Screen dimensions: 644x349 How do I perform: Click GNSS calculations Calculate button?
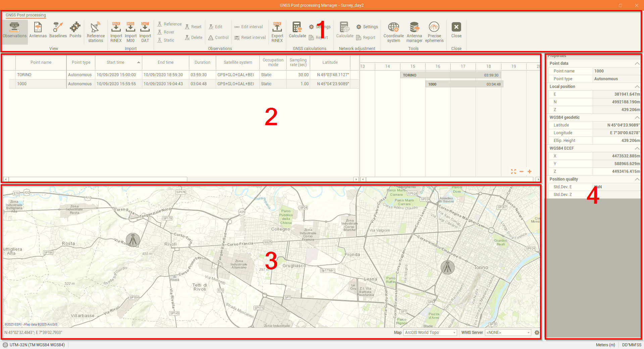297,30
